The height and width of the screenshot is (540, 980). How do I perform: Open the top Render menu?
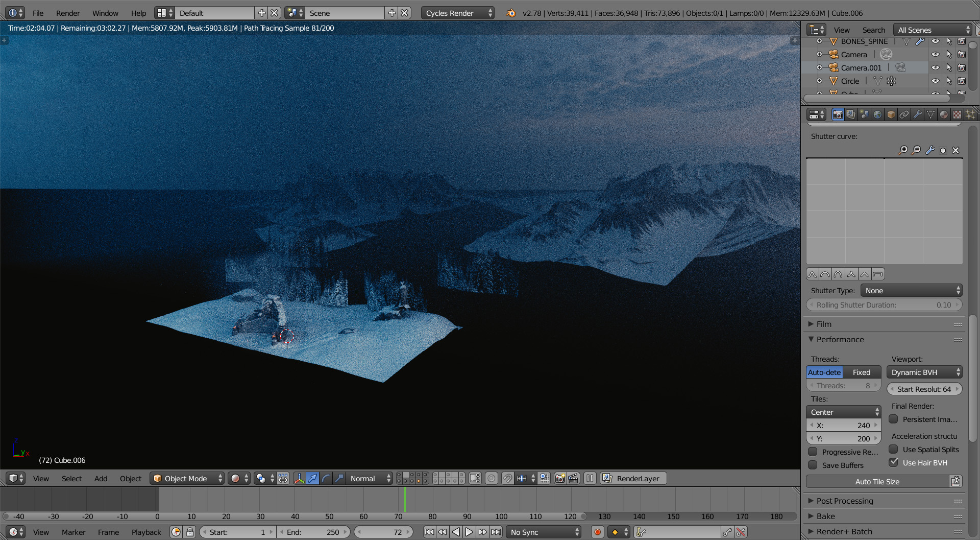tap(68, 13)
